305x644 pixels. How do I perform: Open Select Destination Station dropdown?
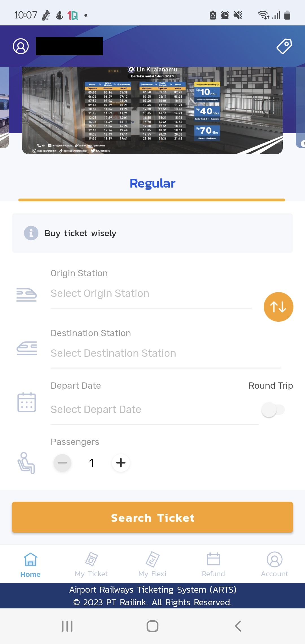point(166,354)
